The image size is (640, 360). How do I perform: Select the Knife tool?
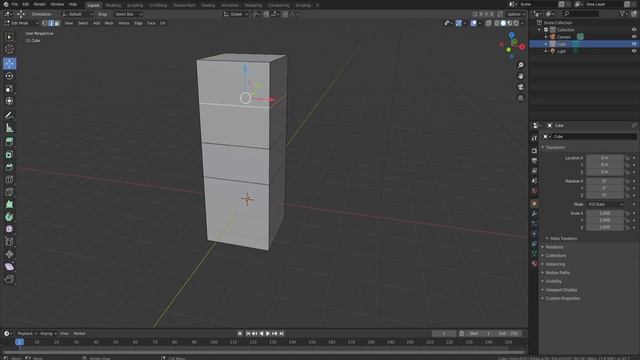(9, 192)
